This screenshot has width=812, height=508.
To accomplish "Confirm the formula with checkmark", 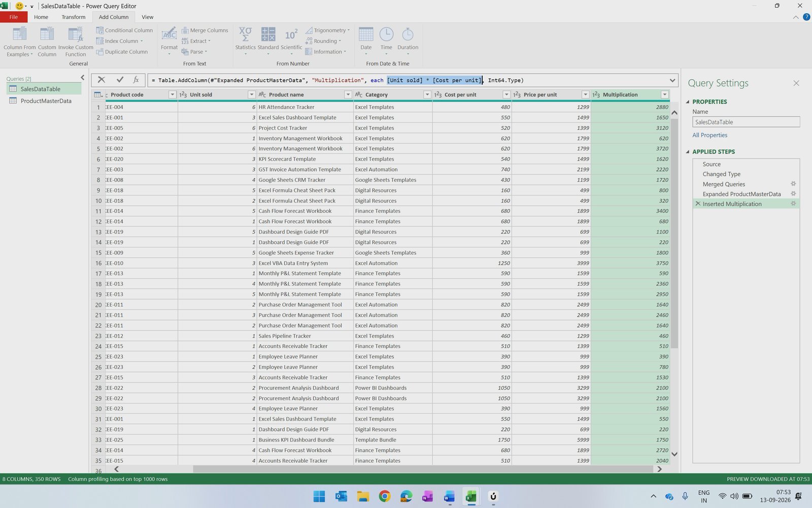I will click(x=120, y=80).
